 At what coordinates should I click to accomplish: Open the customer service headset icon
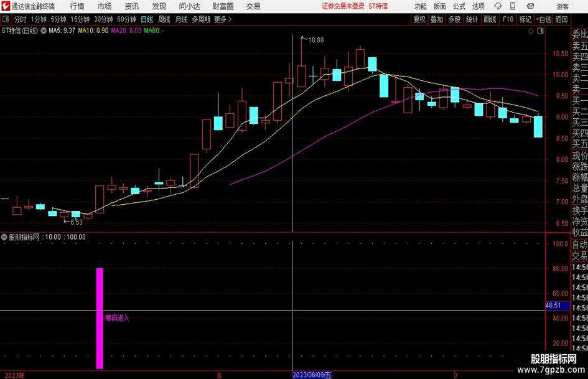click(498, 6)
